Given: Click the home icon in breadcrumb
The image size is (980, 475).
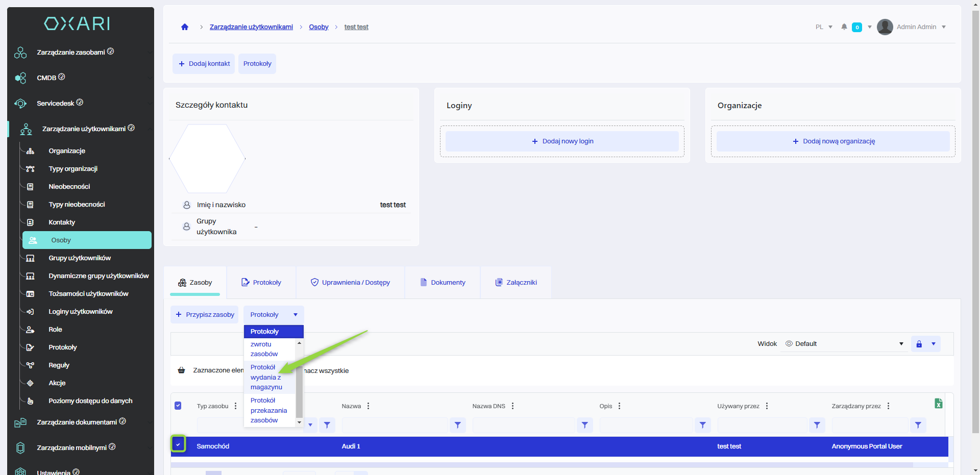Looking at the screenshot, I should [x=185, y=27].
